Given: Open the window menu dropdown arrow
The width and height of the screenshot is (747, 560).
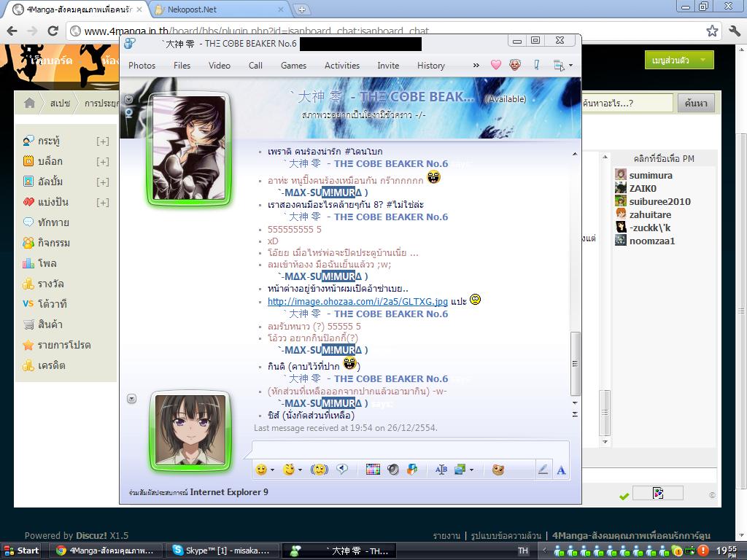Looking at the screenshot, I should click(x=570, y=65).
